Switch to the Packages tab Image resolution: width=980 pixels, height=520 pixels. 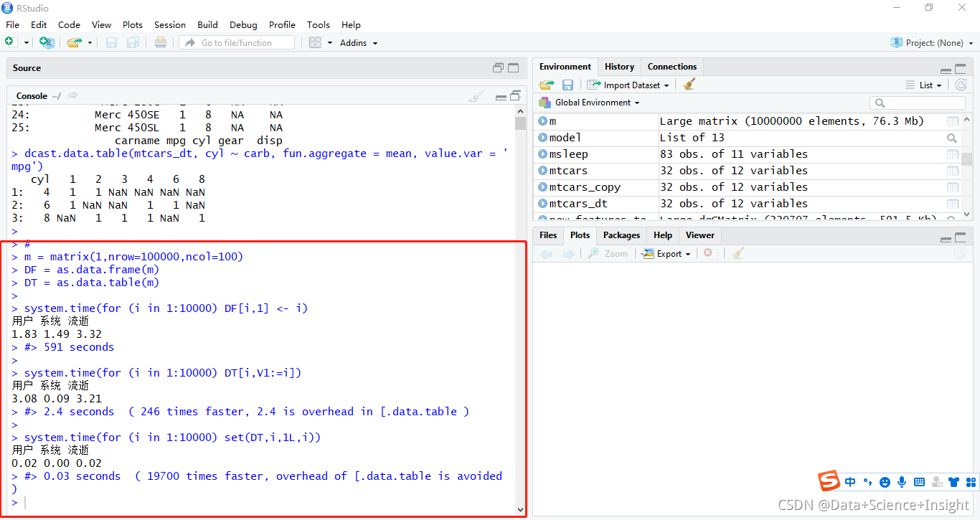[621, 235]
